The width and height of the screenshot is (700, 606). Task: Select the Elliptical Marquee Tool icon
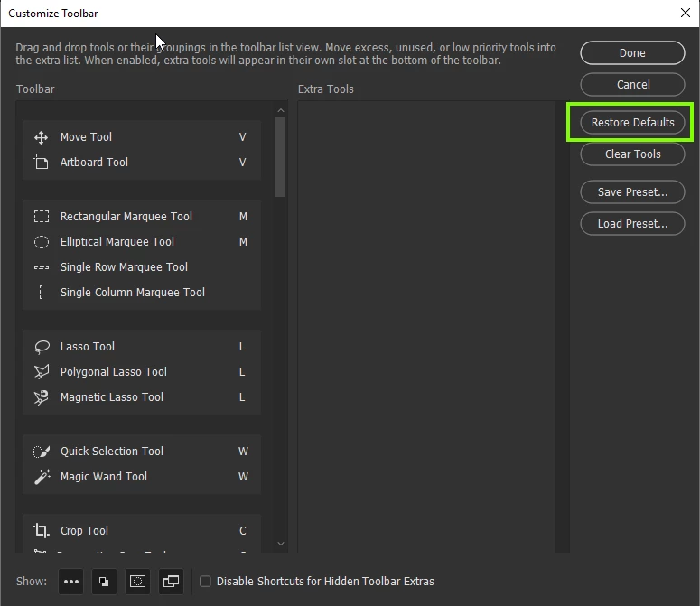(42, 242)
